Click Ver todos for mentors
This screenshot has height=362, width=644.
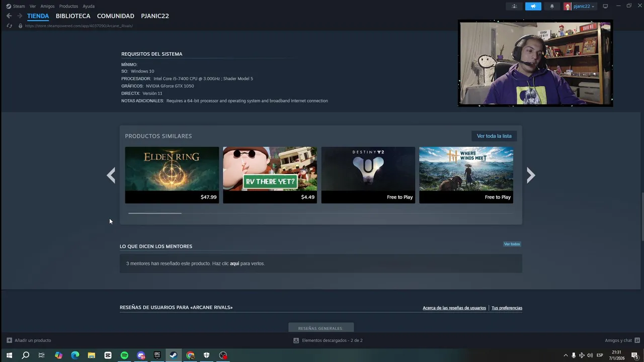(x=512, y=244)
